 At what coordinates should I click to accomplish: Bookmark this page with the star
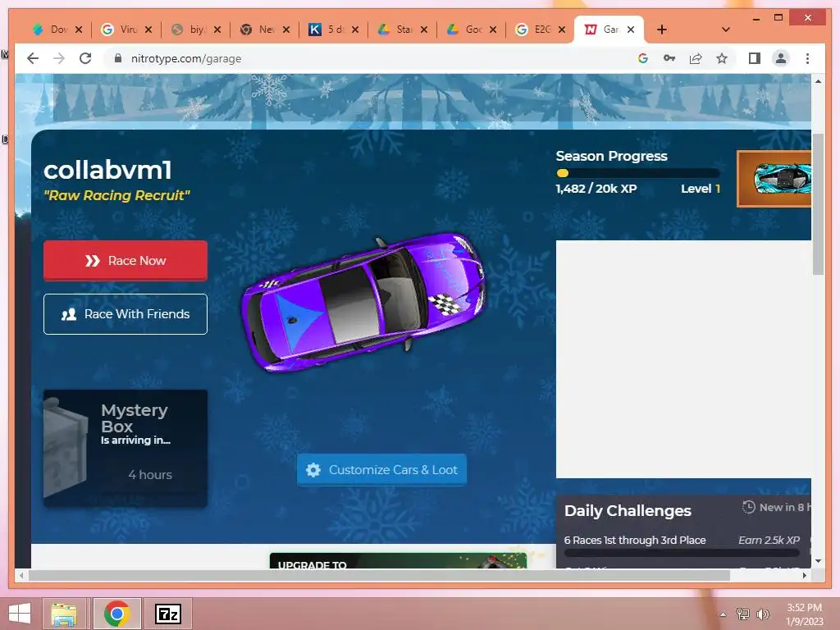coord(722,58)
